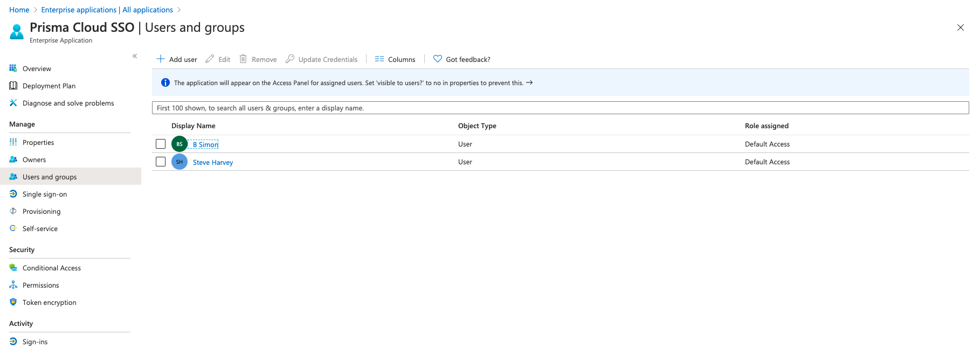Click the BS avatar for B Simon
The height and width of the screenshot is (348, 980).
[x=180, y=144]
